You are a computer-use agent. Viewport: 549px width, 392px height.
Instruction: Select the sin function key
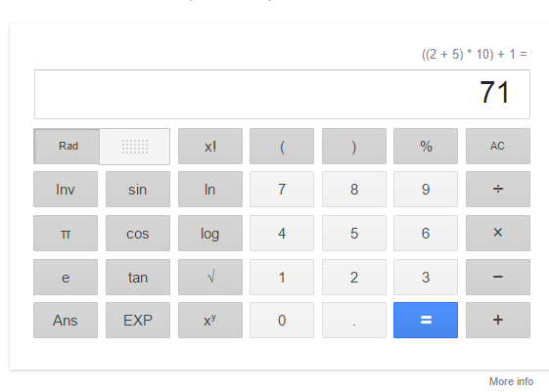(138, 190)
